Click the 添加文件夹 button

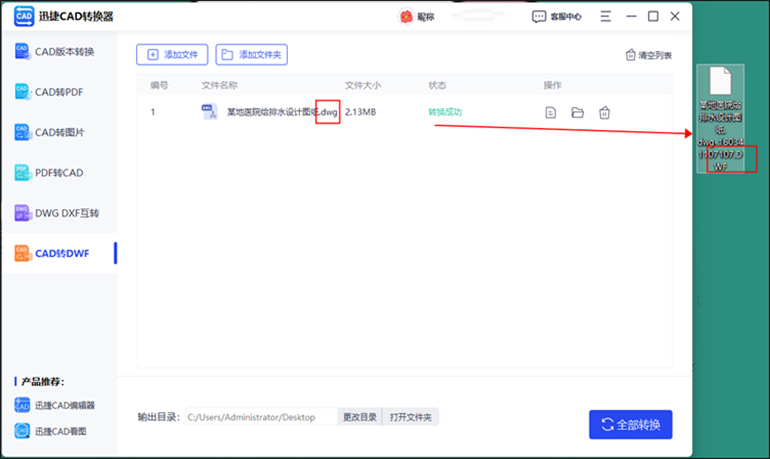coord(251,54)
